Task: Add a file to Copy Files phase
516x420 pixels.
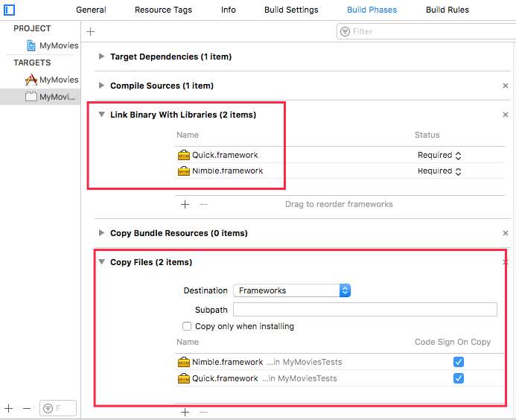Action: pos(185,412)
